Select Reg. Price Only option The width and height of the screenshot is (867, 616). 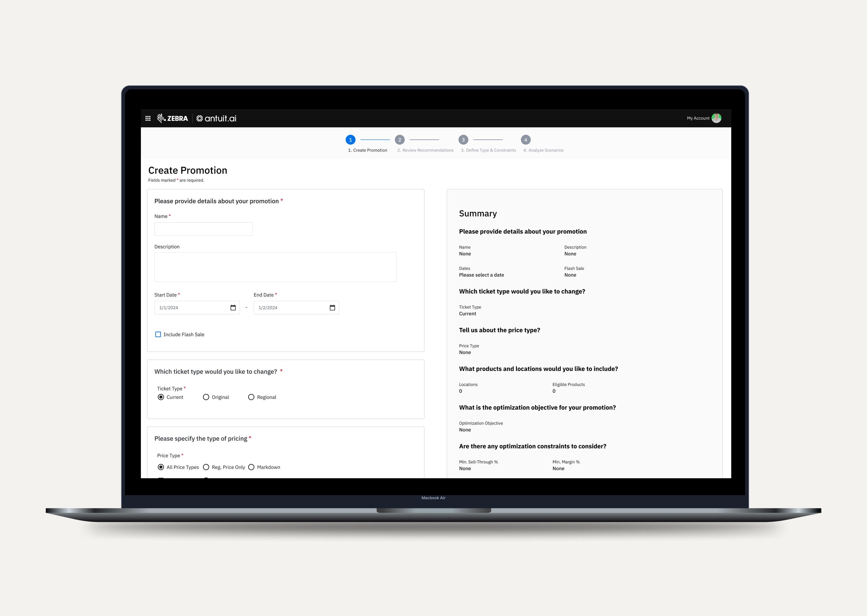point(206,467)
